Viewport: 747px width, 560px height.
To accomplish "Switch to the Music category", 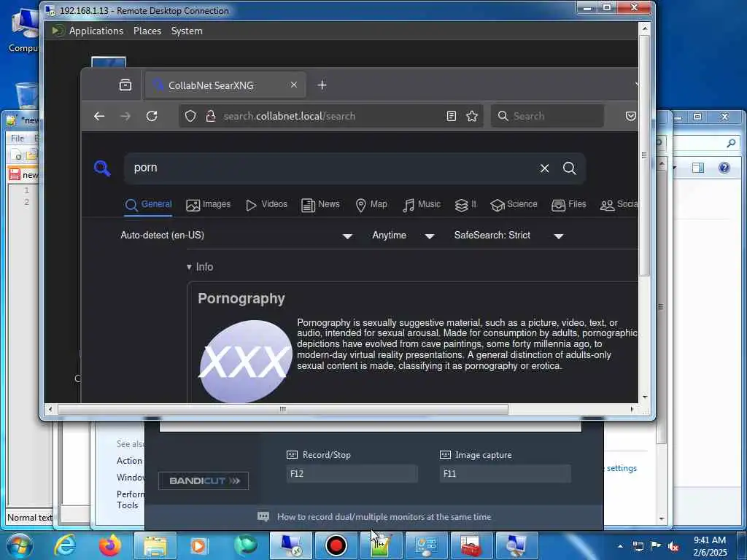I will pos(422,205).
